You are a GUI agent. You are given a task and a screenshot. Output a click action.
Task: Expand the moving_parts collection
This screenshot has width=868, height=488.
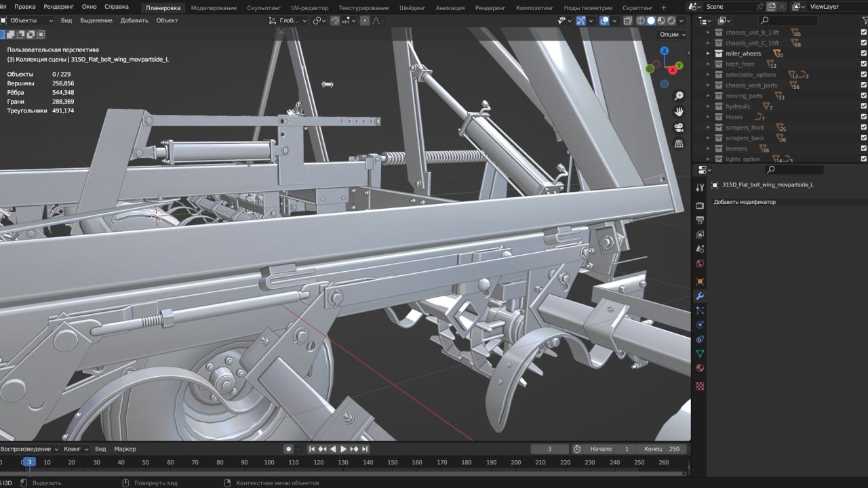(x=709, y=96)
